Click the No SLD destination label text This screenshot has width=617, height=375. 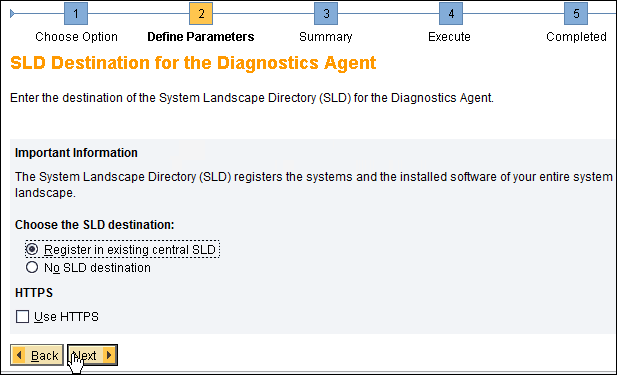point(97,268)
